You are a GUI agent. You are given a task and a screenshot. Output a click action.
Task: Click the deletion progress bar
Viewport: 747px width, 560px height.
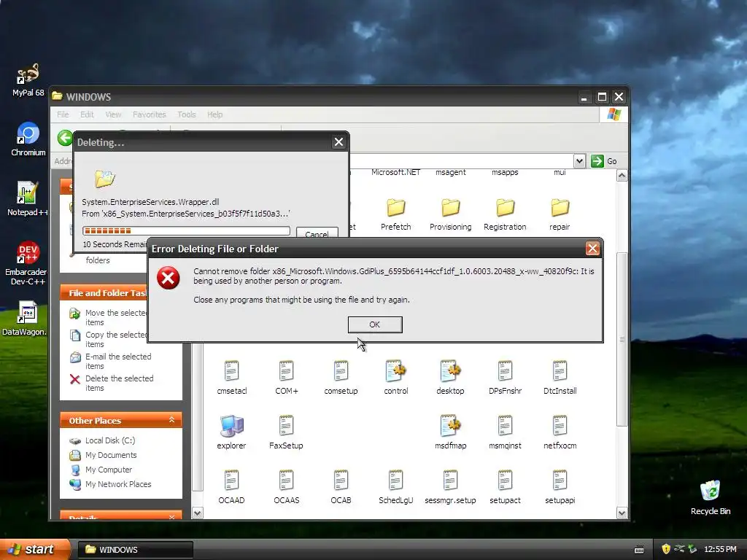click(x=186, y=230)
